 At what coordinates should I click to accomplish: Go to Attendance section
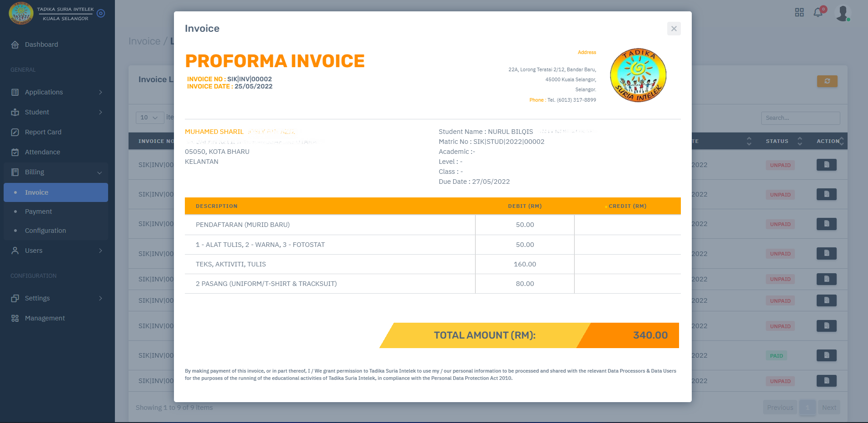(42, 152)
